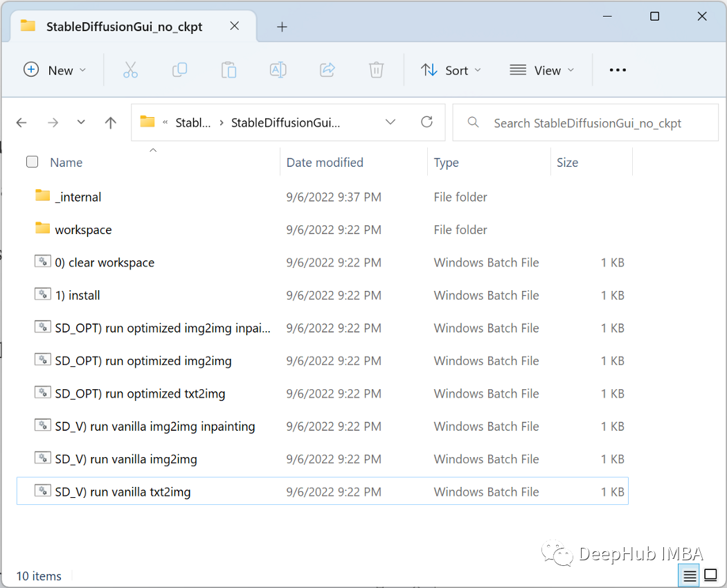Show hidden breadcrumb path via double chevron
Viewport: 727px width, 588px height.
pos(165,123)
